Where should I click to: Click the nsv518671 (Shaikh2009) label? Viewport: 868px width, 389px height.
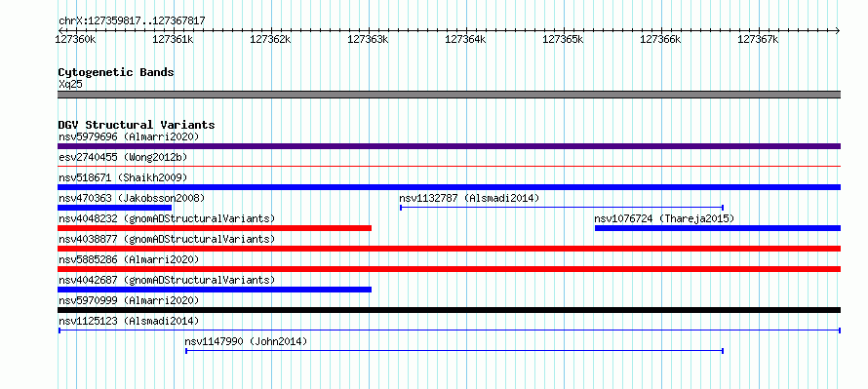point(123,177)
